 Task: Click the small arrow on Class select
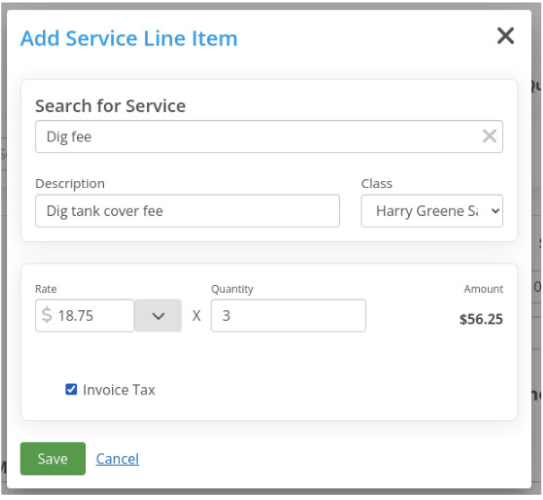tap(495, 211)
